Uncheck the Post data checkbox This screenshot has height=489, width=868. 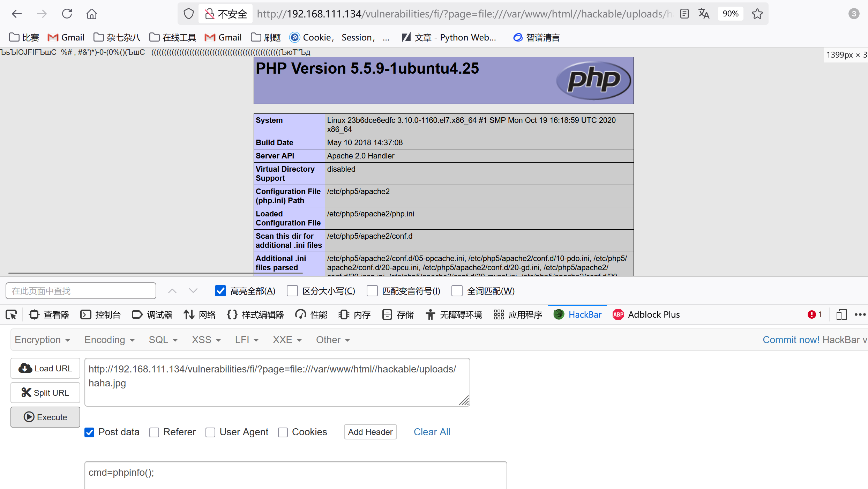pyautogui.click(x=89, y=432)
